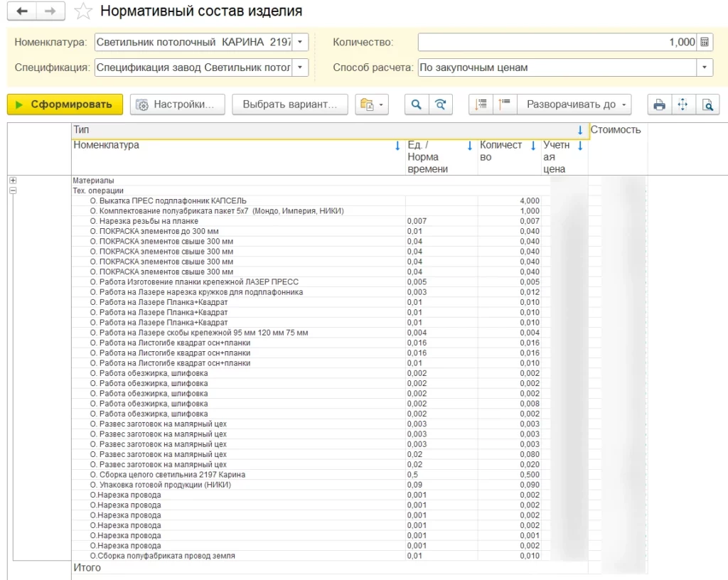Click the sort arrow in the Номенклатура column header

(397, 146)
